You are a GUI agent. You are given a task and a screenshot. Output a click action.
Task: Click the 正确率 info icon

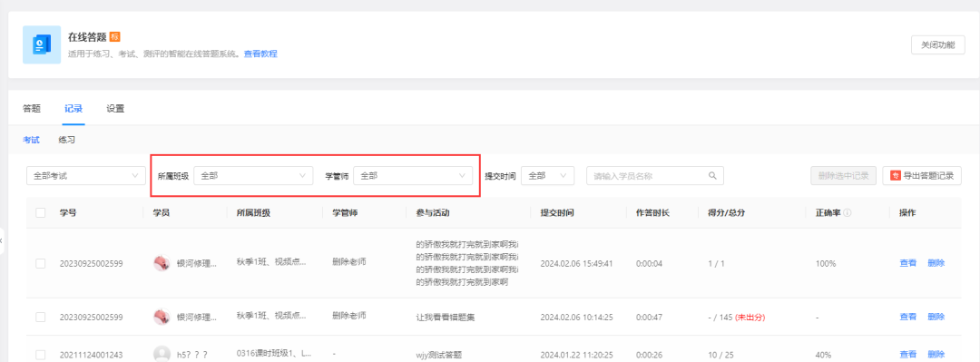point(847,213)
